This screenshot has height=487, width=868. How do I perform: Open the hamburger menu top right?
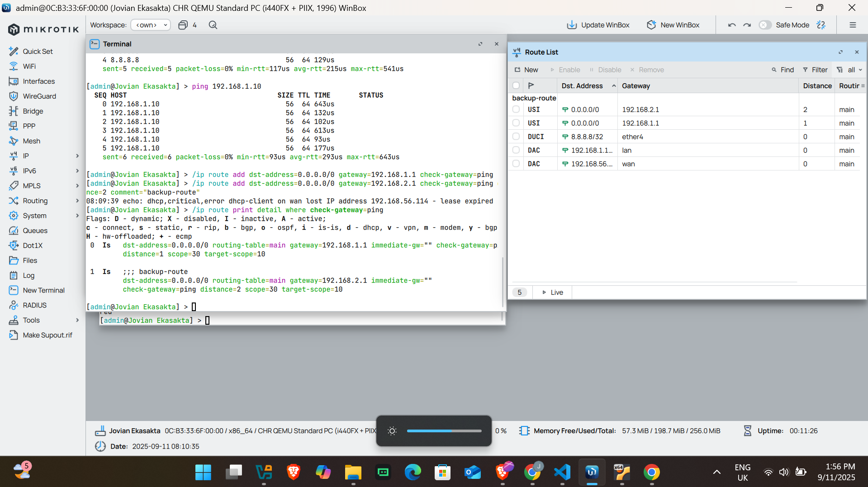pyautogui.click(x=853, y=25)
